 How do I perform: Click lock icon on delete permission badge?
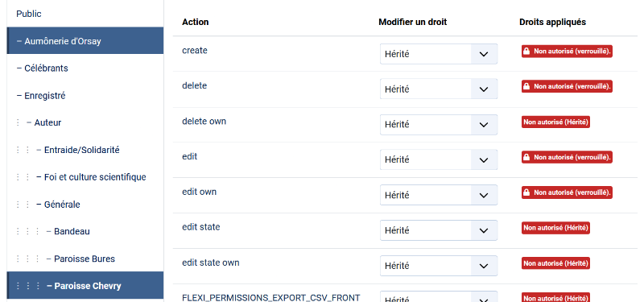click(x=526, y=86)
